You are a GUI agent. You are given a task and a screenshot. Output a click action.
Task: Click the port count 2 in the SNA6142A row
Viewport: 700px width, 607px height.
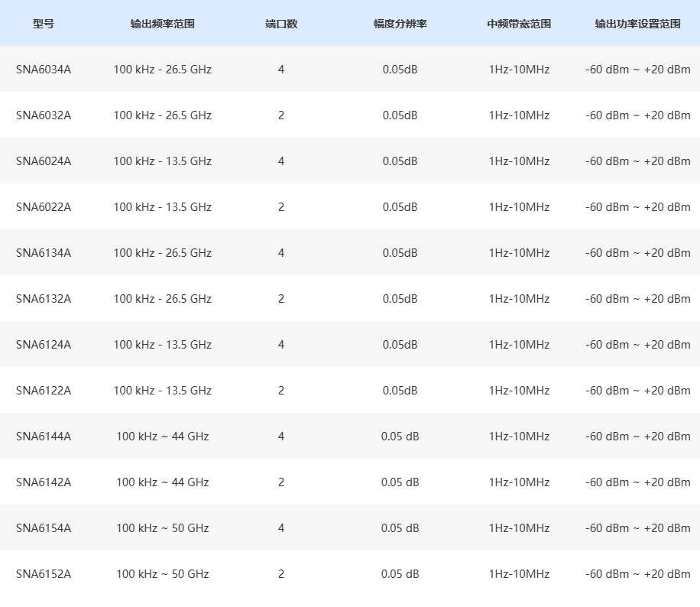[281, 482]
